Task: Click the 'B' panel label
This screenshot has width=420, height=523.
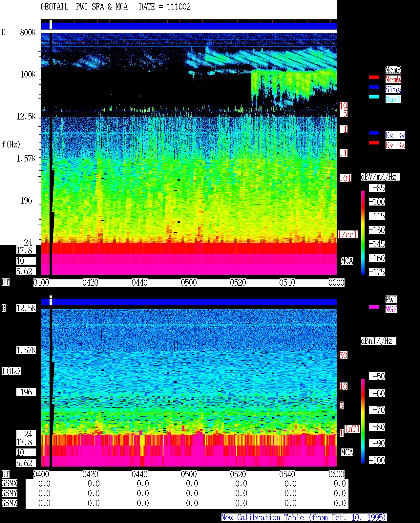Action: (3, 308)
